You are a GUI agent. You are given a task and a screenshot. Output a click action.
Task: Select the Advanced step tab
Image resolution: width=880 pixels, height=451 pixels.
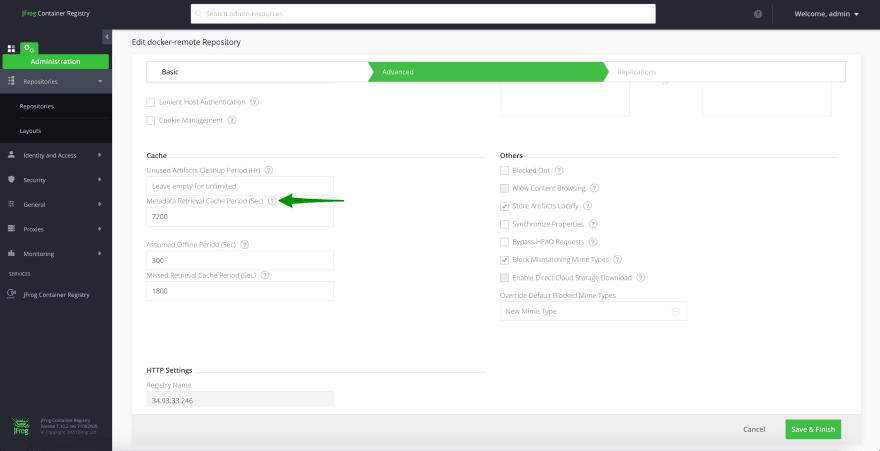tap(486, 72)
